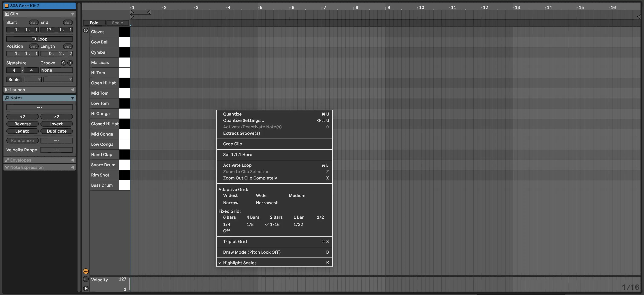Click the Clip panel play icon in its header

(x=7, y=14)
